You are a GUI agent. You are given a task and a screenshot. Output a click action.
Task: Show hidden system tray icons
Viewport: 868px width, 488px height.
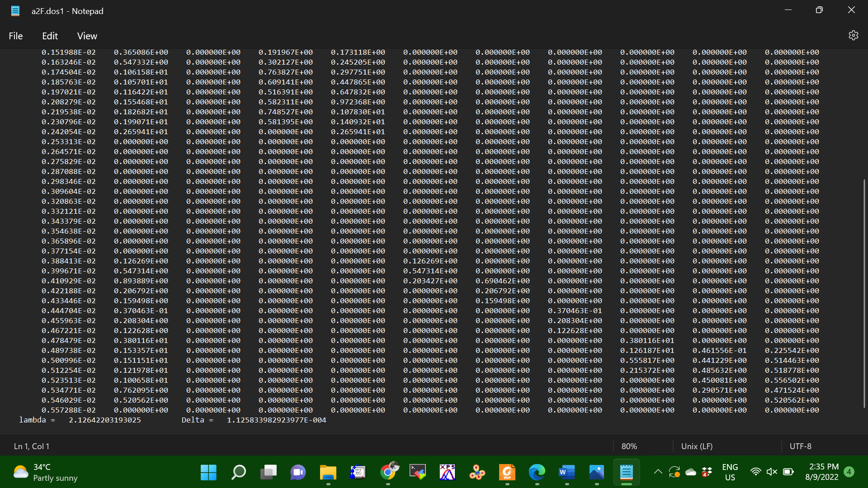tap(658, 472)
